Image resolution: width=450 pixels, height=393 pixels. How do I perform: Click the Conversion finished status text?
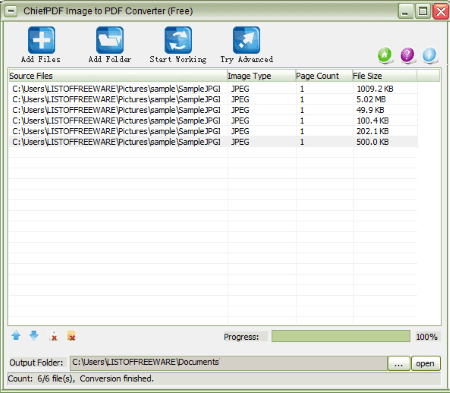(116, 379)
